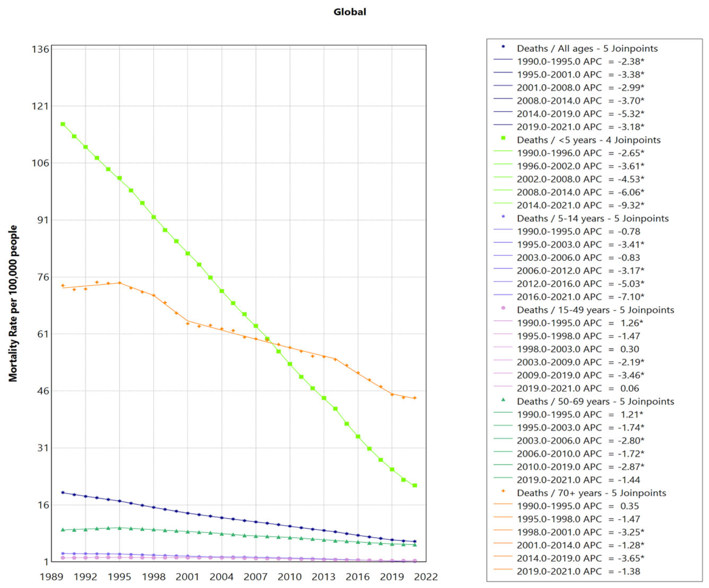Viewport: 709px width, 588px height.
Task: Click legend line swatch for 1990.0-1996.0 APC
Action: tap(503, 151)
